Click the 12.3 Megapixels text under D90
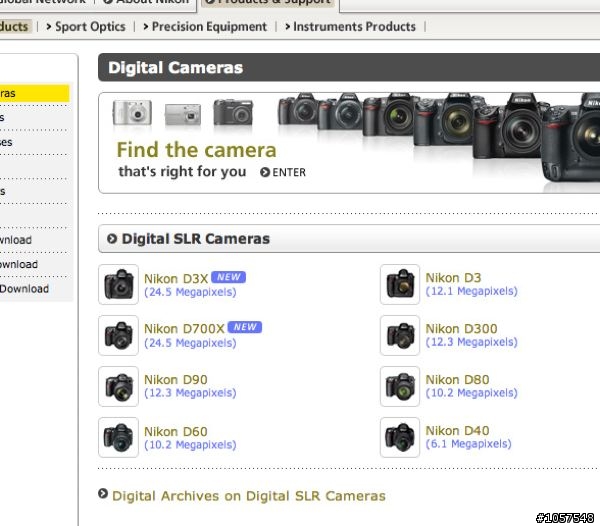Screen dimensions: 600x526 click(x=190, y=393)
